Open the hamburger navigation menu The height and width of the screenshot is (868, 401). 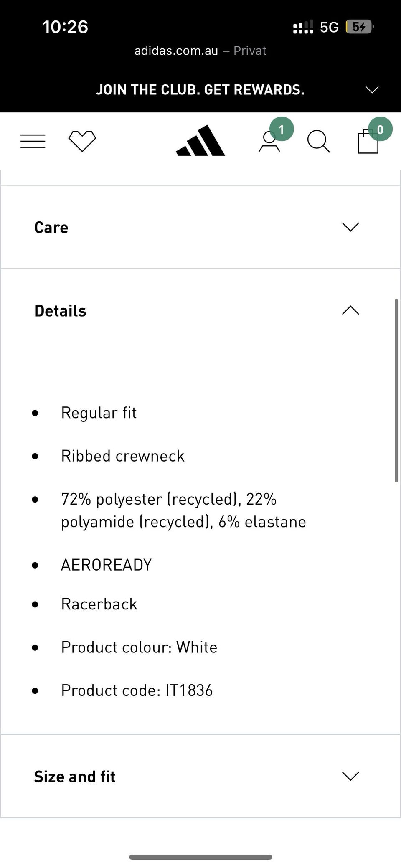33,141
